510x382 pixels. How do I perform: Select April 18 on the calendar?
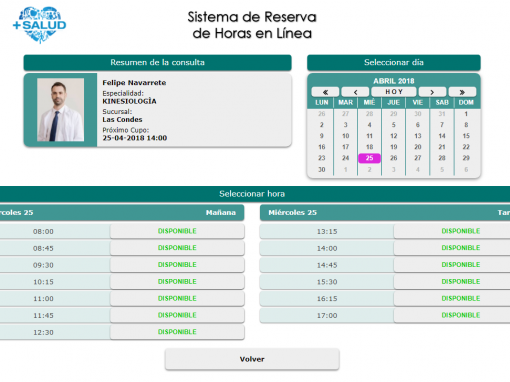click(x=369, y=147)
